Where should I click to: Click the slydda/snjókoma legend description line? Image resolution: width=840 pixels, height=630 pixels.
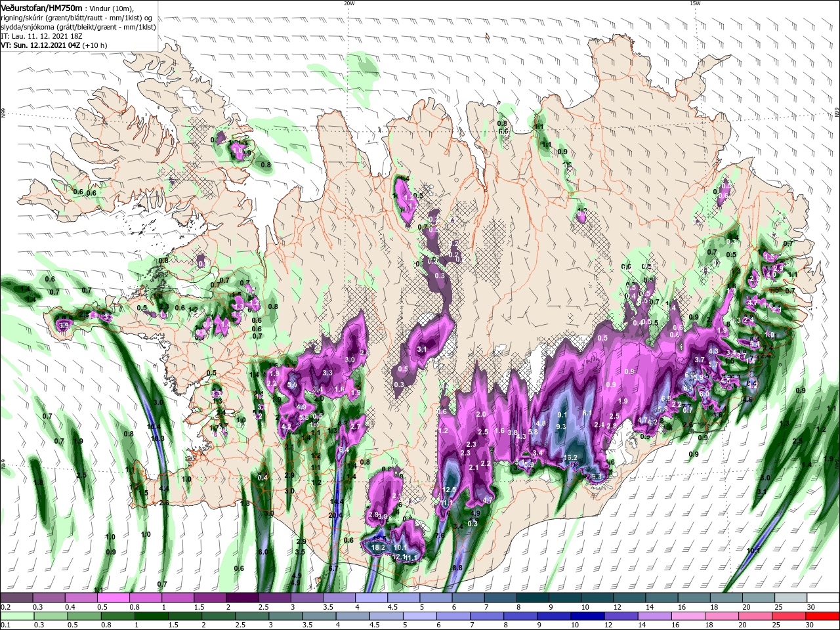point(77,27)
